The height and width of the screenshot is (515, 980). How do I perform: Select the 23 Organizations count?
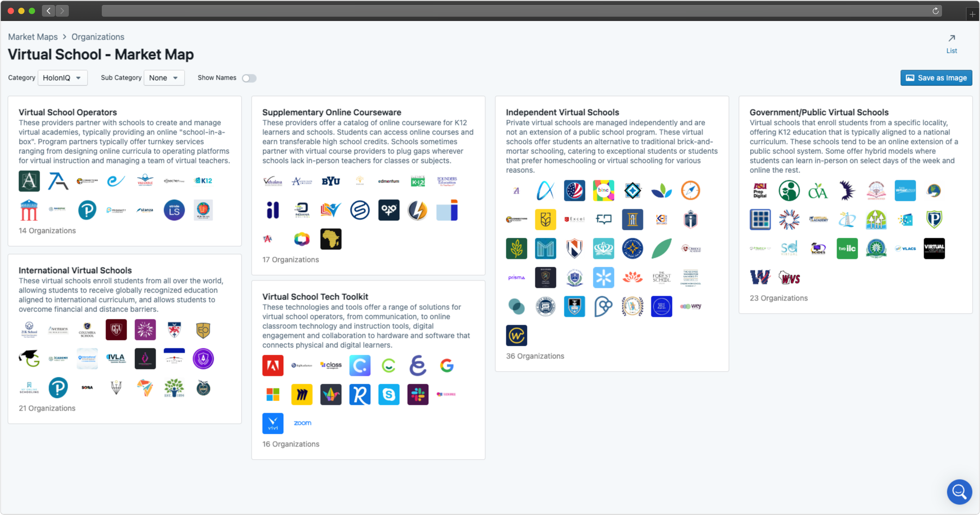click(x=779, y=298)
